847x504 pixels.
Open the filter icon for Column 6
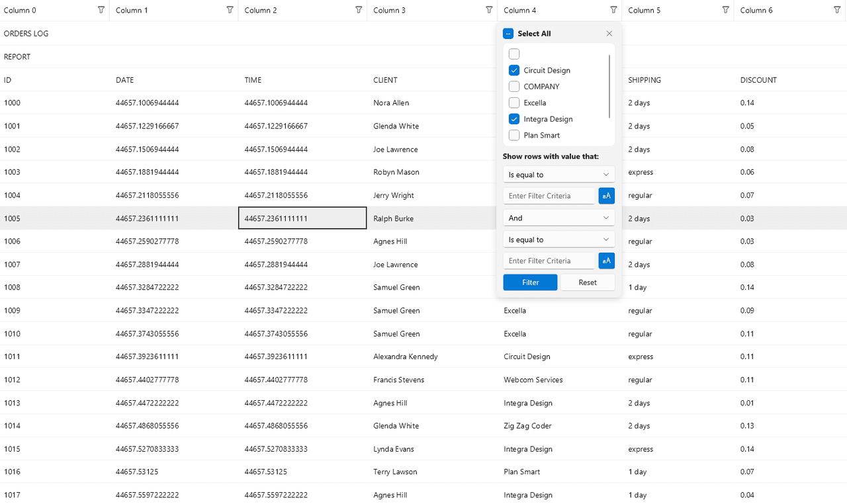tap(838, 10)
